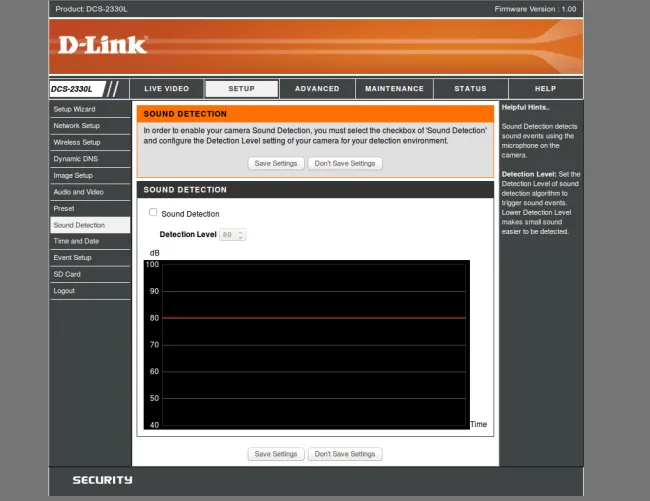The image size is (650, 501).
Task: Go to Audio and Video settings
Action: 90,192
